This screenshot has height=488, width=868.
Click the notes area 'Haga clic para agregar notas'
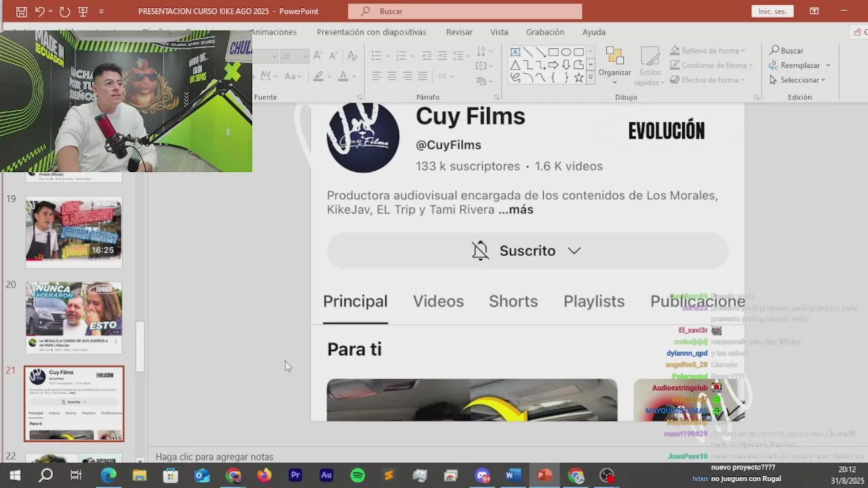214,457
